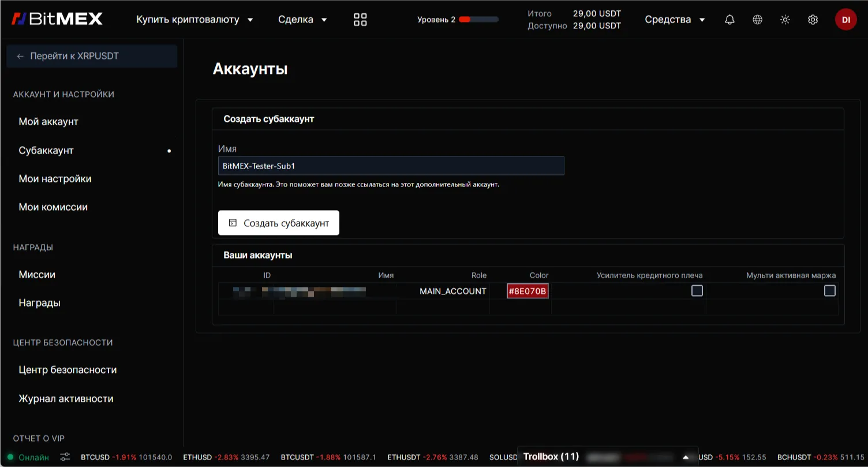Open Мои настройки in sidebar
The width and height of the screenshot is (868, 467).
55,179
